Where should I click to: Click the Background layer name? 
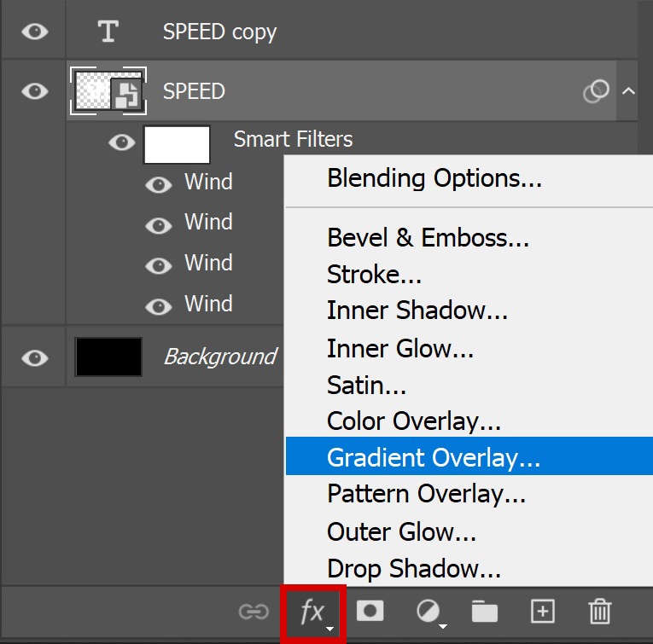coord(220,357)
